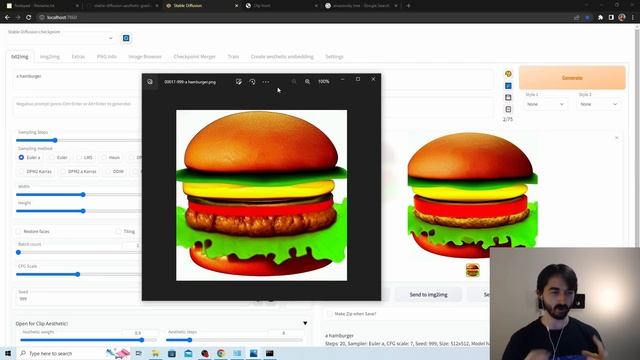Zoom in in the Photos viewer
Image resolution: width=640 pixels, height=360 pixels.
tap(307, 82)
